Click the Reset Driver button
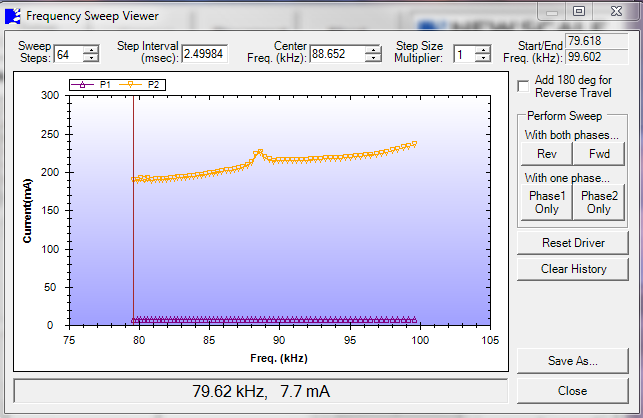This screenshot has width=643, height=418. click(573, 243)
